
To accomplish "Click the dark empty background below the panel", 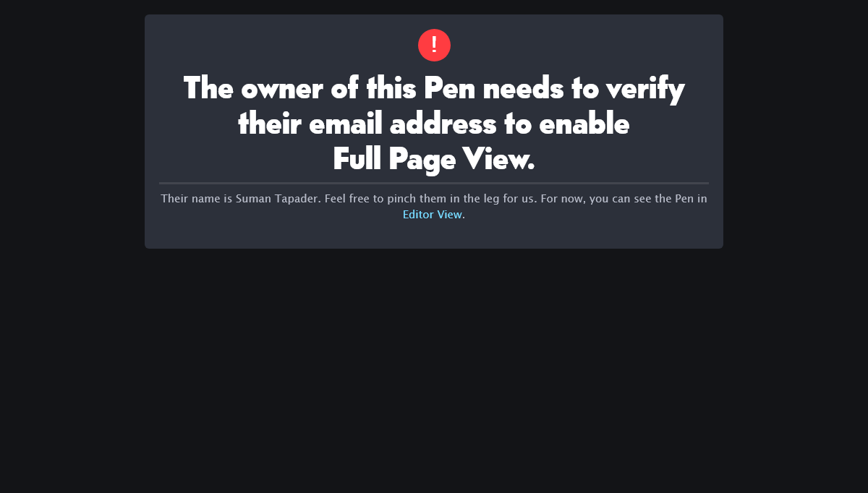I will click(x=434, y=369).
